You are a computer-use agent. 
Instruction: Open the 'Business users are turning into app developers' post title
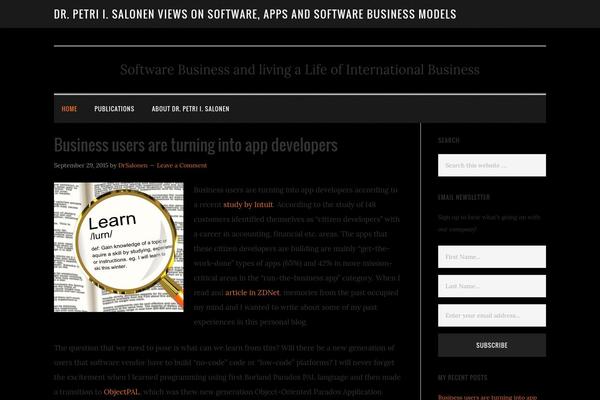tap(196, 145)
